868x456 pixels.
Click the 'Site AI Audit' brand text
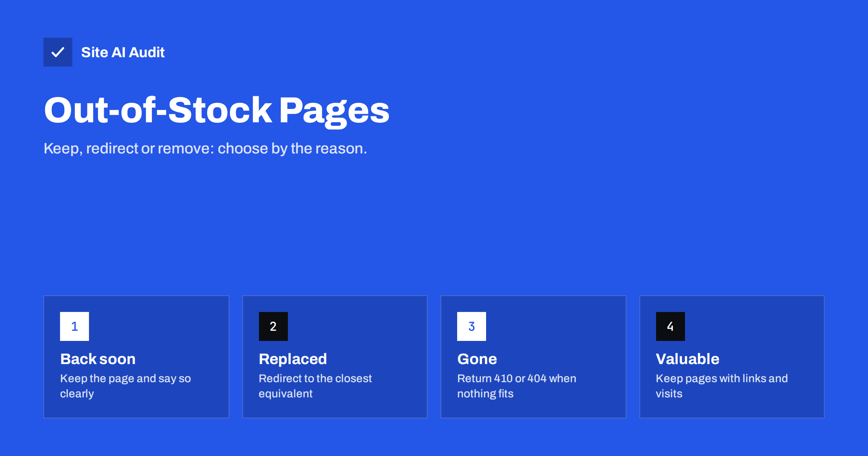point(123,52)
